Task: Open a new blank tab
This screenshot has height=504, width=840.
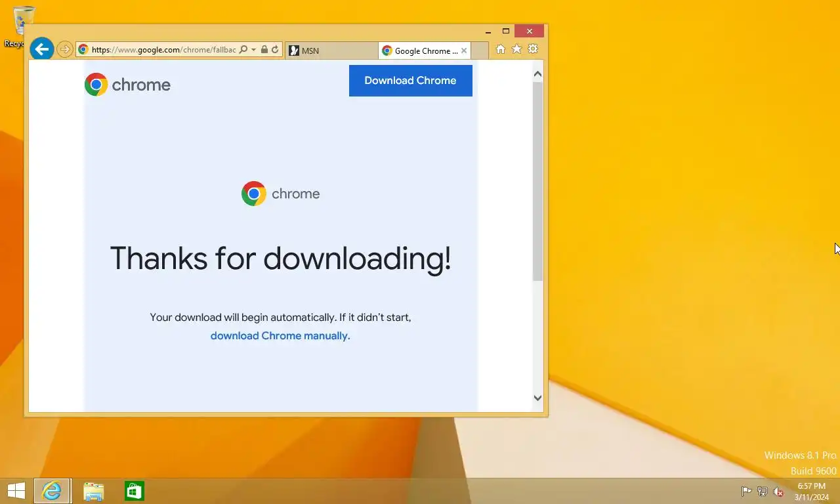Action: point(480,51)
